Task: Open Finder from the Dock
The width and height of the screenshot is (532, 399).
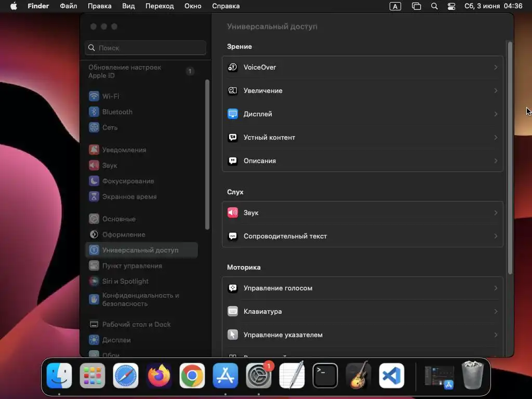Action: pyautogui.click(x=59, y=376)
